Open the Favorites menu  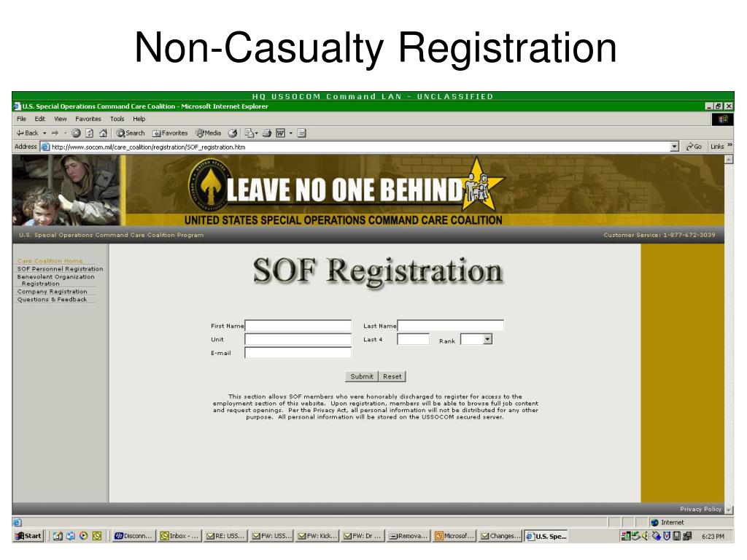(x=88, y=119)
